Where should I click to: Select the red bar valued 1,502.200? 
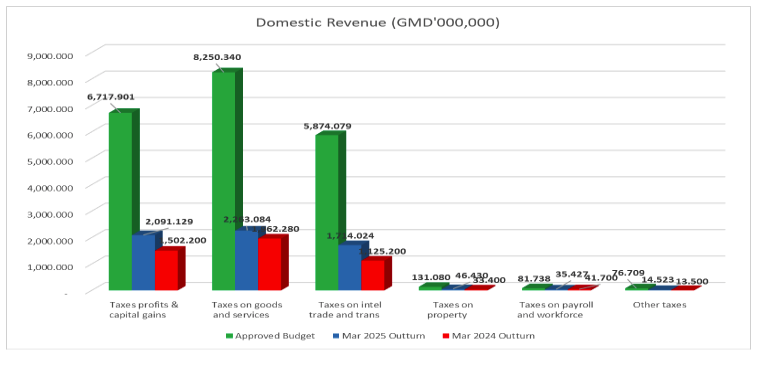coord(166,270)
